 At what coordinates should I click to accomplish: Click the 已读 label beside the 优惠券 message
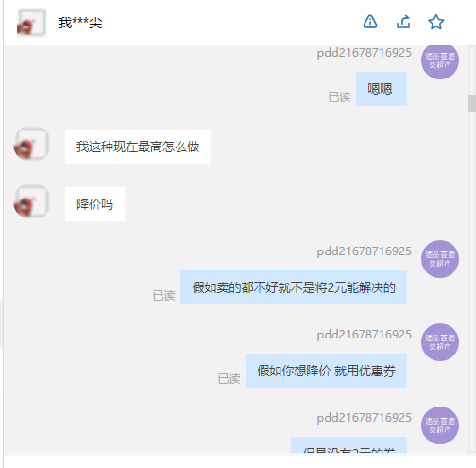click(x=229, y=379)
